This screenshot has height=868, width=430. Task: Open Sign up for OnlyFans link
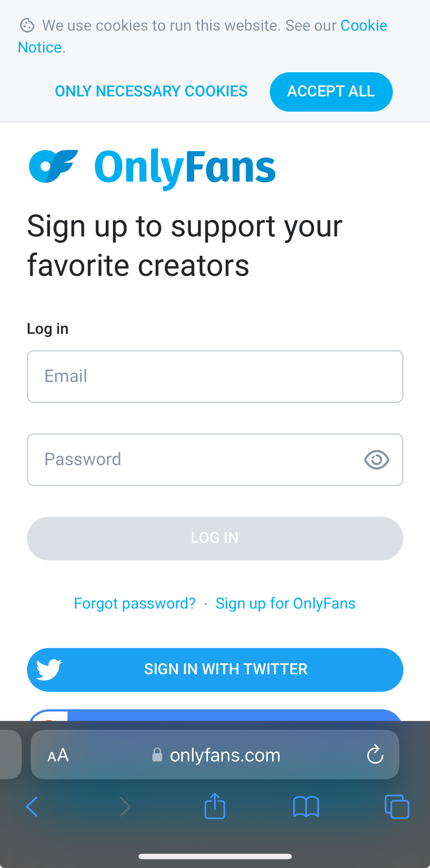[286, 603]
